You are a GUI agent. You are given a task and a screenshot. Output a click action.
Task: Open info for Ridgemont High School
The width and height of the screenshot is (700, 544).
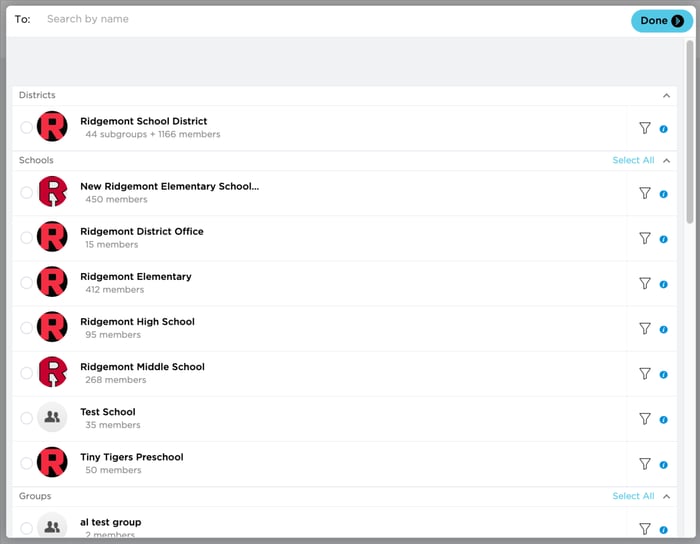tap(663, 329)
